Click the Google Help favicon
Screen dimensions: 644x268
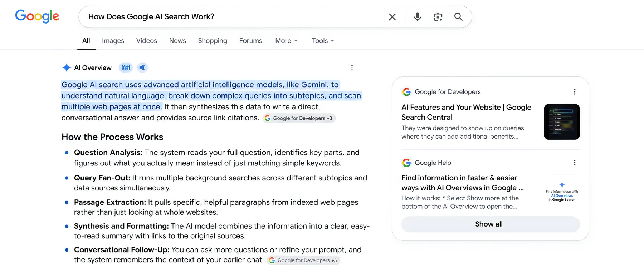click(x=406, y=163)
